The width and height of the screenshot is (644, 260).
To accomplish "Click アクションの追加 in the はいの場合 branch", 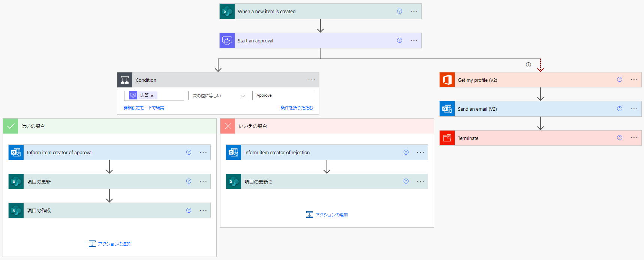I will (110, 244).
